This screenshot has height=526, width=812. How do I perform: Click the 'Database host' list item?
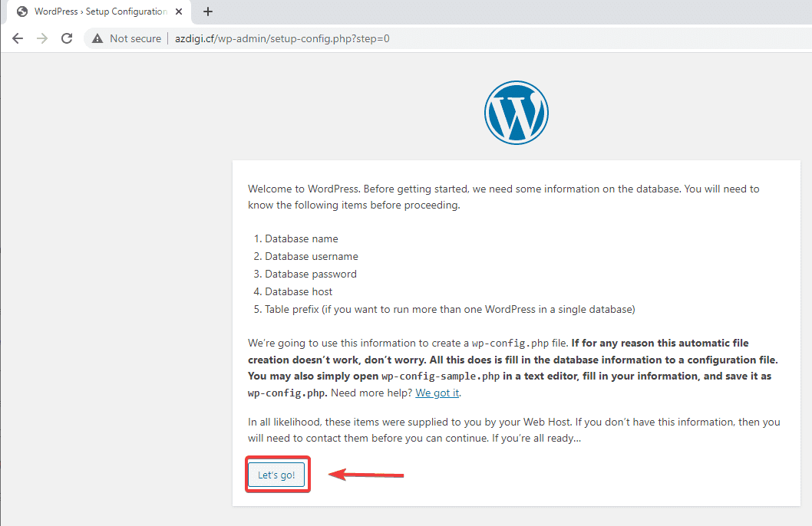(x=299, y=291)
